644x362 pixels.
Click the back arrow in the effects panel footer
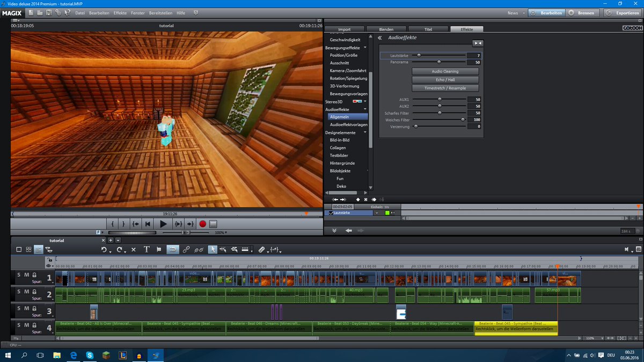pos(348,231)
